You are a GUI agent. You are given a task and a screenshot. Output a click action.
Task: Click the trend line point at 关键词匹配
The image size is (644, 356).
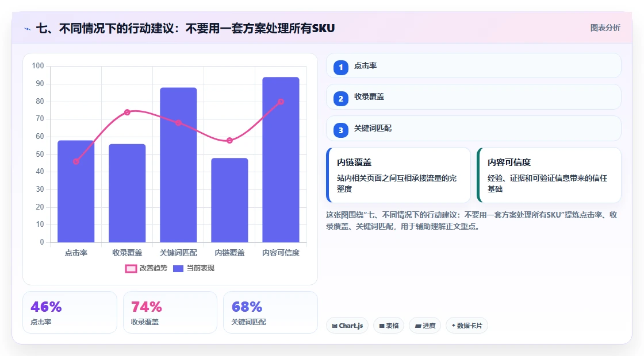pos(178,123)
